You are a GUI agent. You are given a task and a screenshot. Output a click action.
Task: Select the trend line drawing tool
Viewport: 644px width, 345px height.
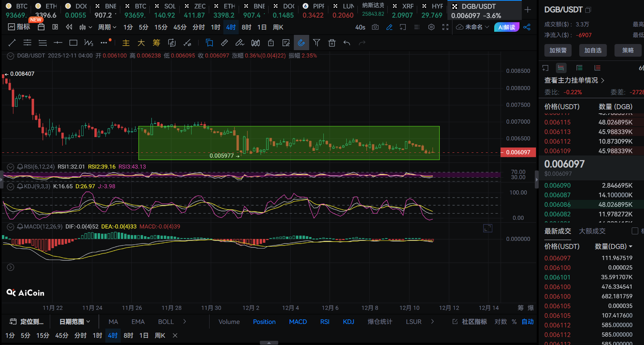12,43
